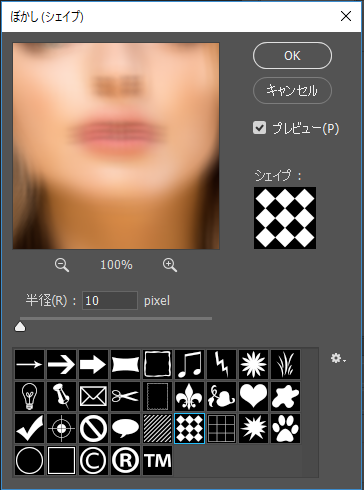Viewport: 364px width, 490px height.
Task: Click the radius slider track
Action: (x=116, y=319)
